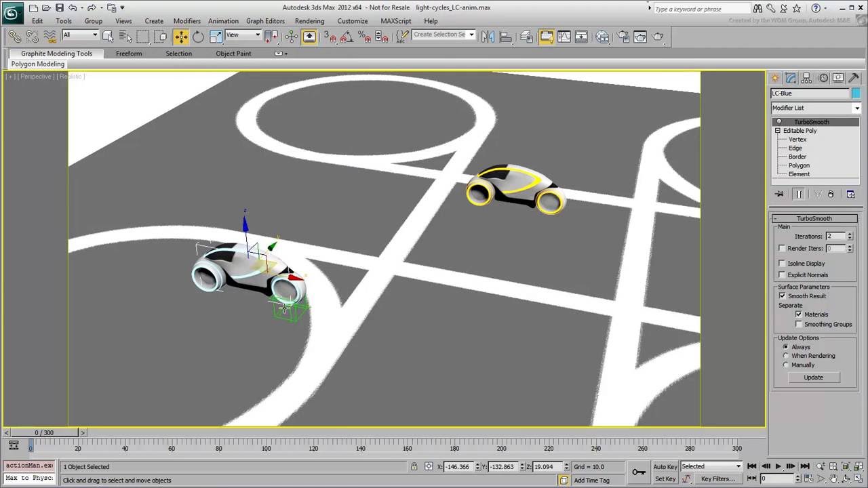
Task: Open the Modifiers menu
Action: [x=186, y=21]
